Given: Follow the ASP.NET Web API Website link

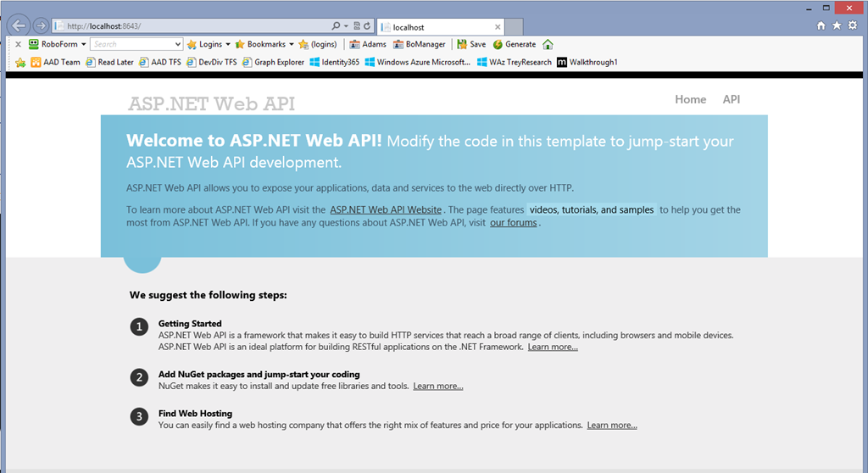Looking at the screenshot, I should pyautogui.click(x=386, y=210).
